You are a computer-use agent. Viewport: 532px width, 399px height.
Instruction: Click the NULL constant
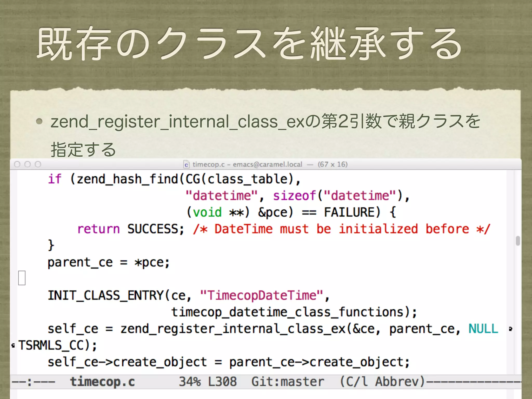coord(483,329)
